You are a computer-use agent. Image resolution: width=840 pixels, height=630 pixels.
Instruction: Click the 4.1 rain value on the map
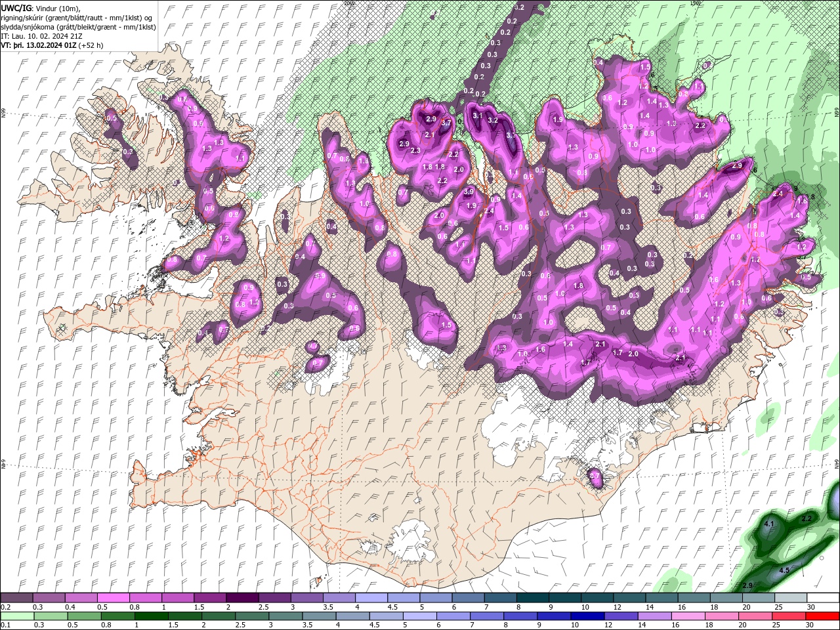pyautogui.click(x=770, y=524)
